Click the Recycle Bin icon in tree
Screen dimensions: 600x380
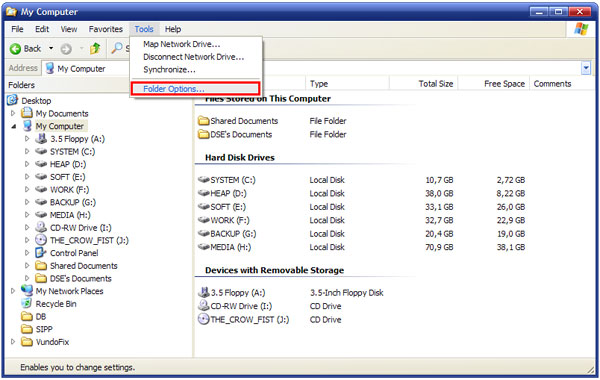click(x=27, y=303)
